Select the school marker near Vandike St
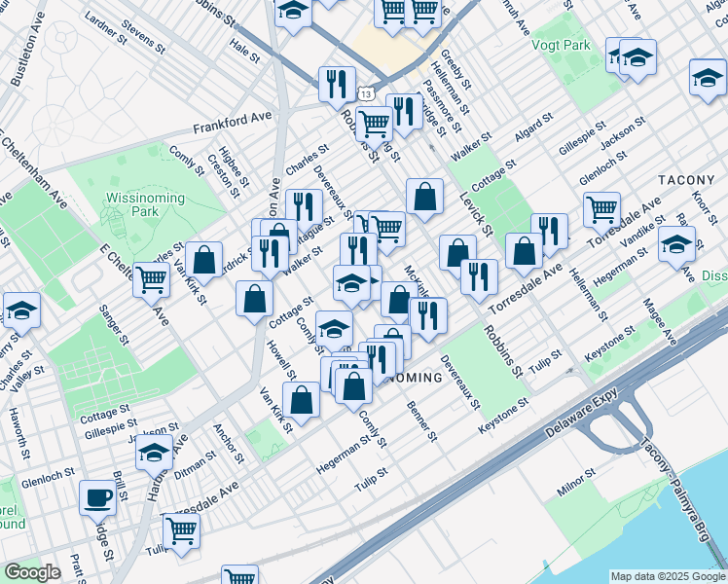The width and height of the screenshot is (728, 584). coord(676,245)
